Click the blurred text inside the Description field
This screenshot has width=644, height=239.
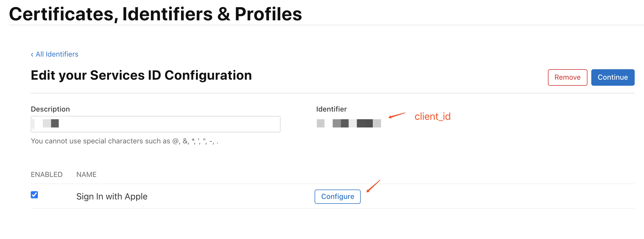pos(51,123)
